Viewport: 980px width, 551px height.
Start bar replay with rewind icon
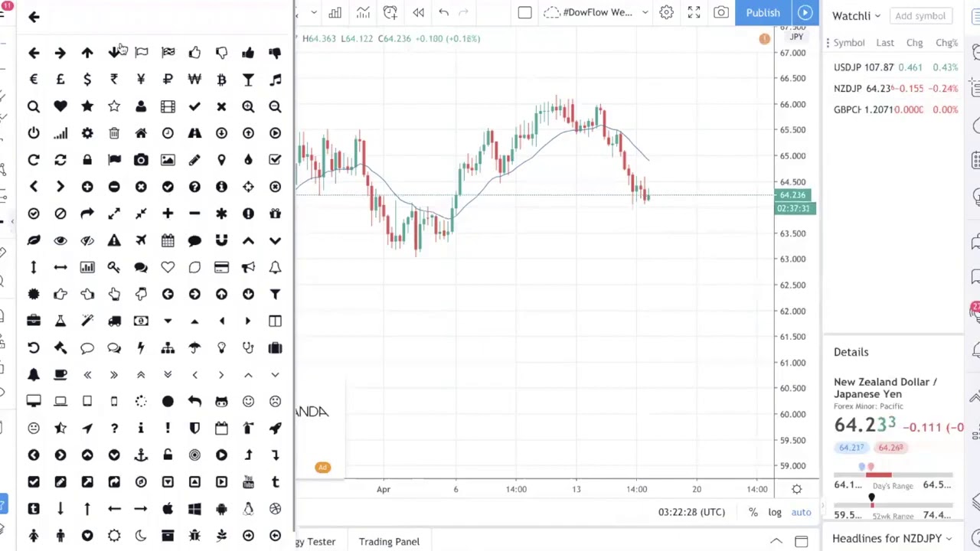tap(418, 12)
